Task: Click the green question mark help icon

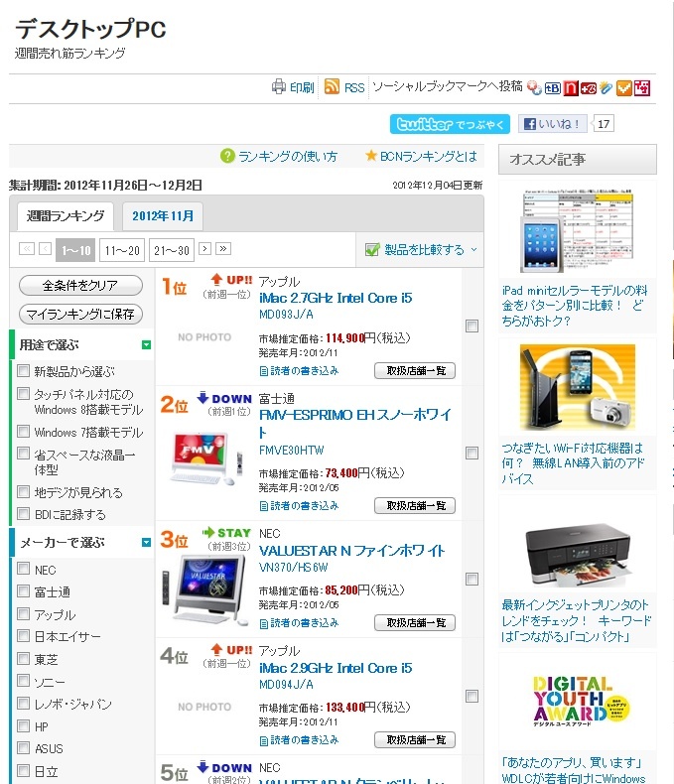Action: coord(227,156)
